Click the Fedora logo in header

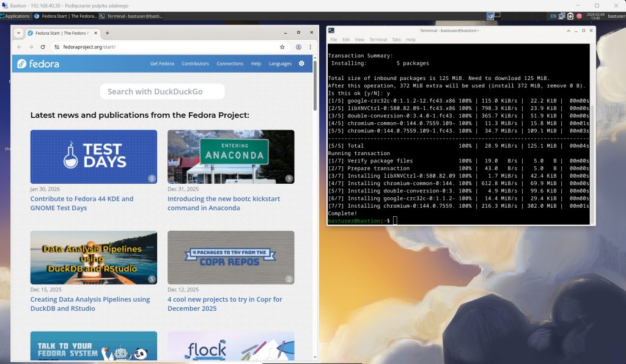38,64
